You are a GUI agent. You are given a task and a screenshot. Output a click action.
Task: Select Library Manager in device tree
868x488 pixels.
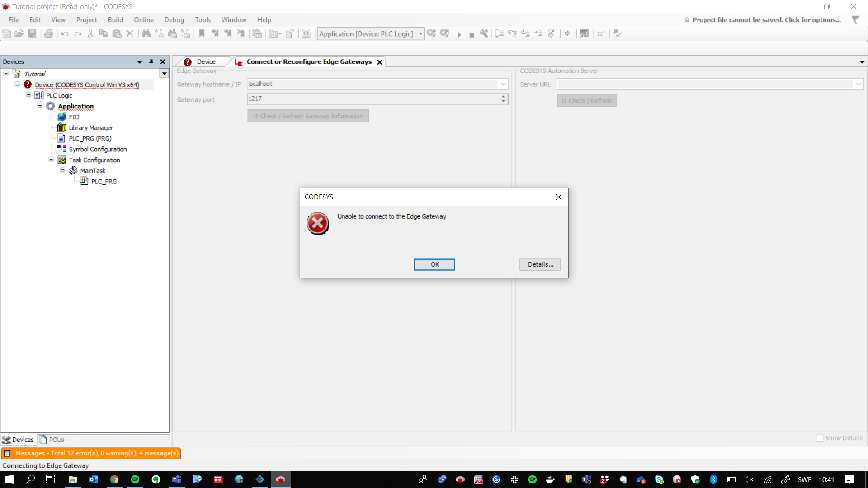pos(91,128)
